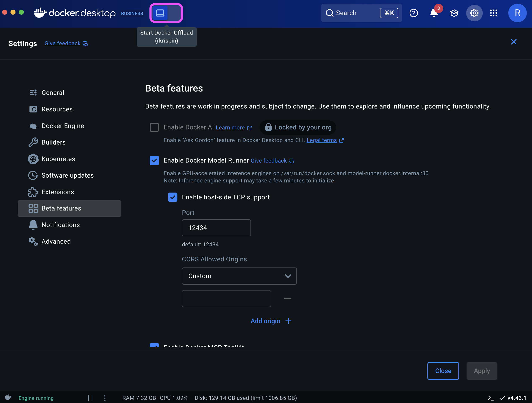
Task: Open the notifications bell icon
Action: (x=434, y=13)
